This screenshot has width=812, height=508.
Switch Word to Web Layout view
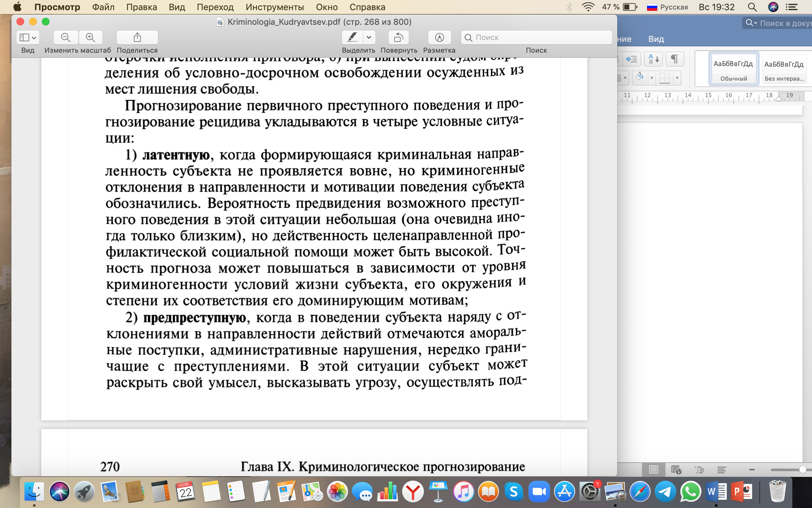676,470
